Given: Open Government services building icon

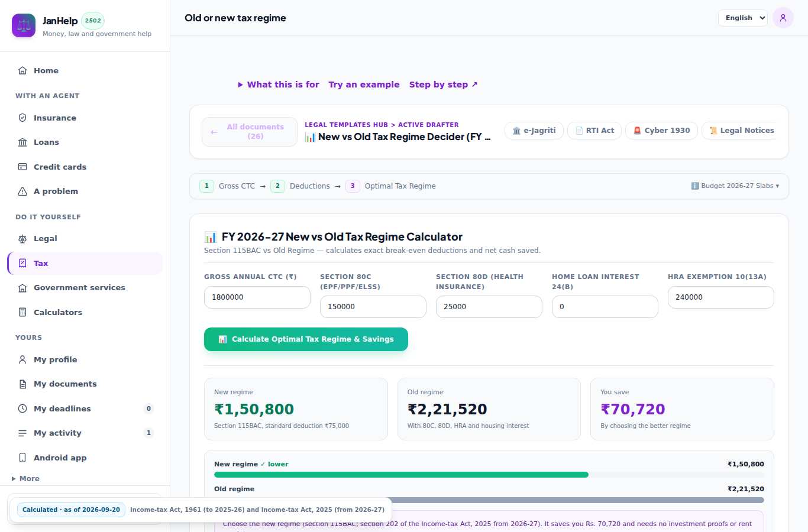Looking at the screenshot, I should pyautogui.click(x=22, y=287).
